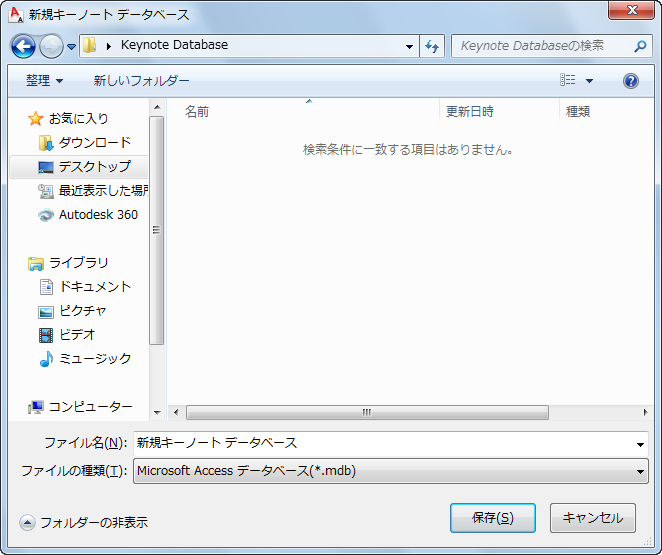
Task: Sort by 種類 column header
Action: pos(578,112)
